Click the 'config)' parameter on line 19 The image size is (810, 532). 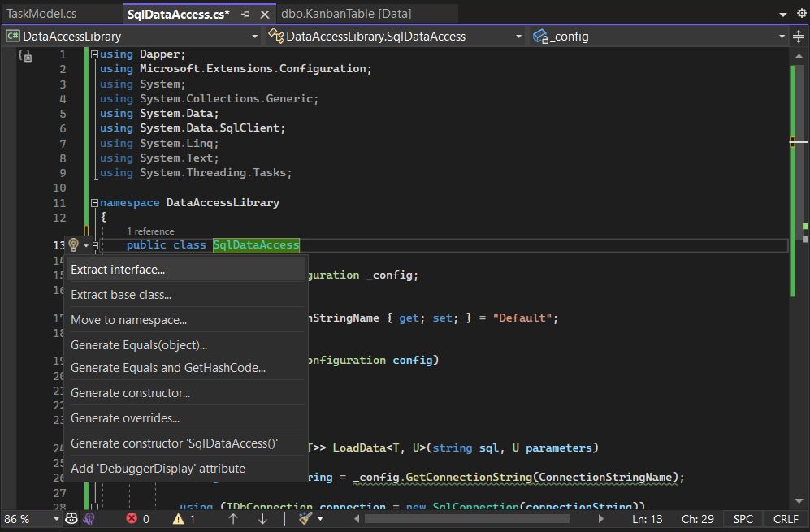click(x=415, y=360)
